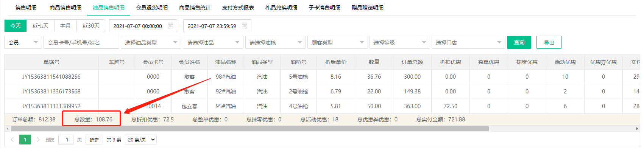The width and height of the screenshot is (644, 149).
Task: Switch to 子卡消费明细 tab
Action: pos(324,8)
